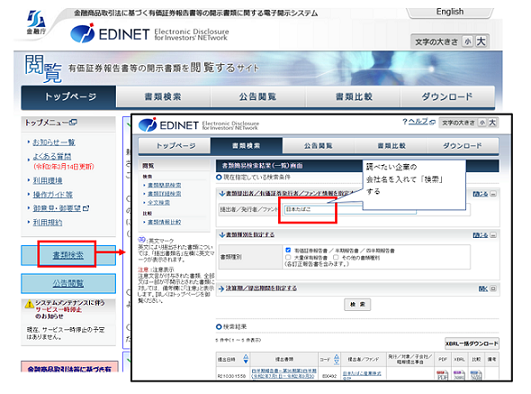531x394 pixels.
Task: Set inner window text size to small (小)
Action: (x=482, y=122)
